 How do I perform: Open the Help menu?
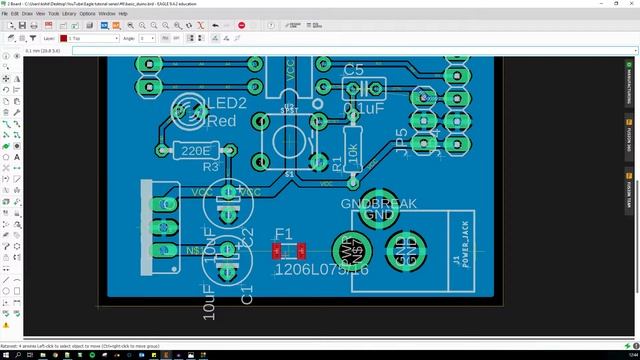coord(123,13)
